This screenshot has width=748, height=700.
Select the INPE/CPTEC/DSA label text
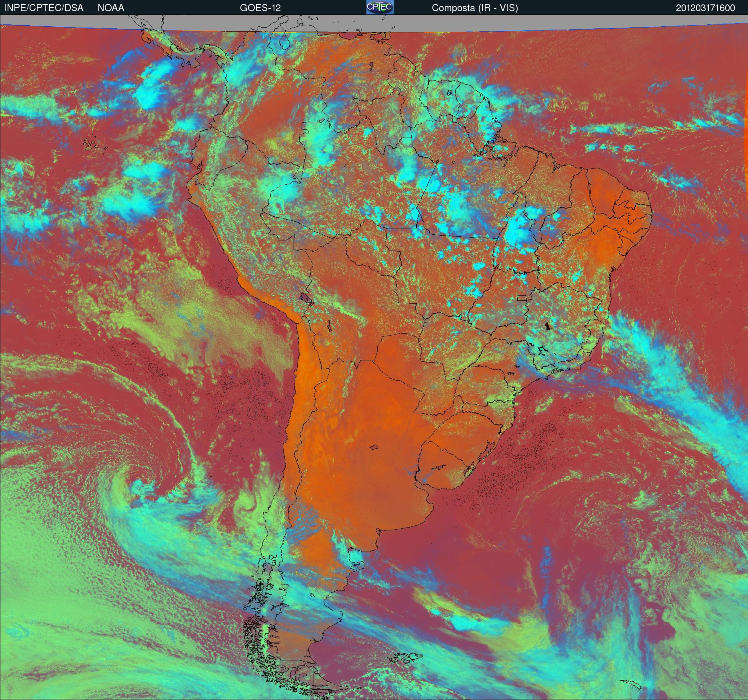(44, 8)
